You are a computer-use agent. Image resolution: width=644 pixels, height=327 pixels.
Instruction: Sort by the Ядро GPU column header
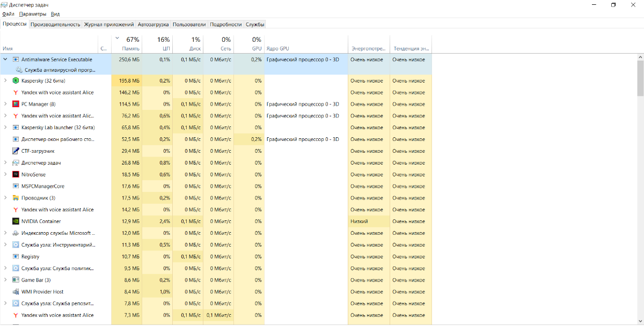[x=306, y=44]
